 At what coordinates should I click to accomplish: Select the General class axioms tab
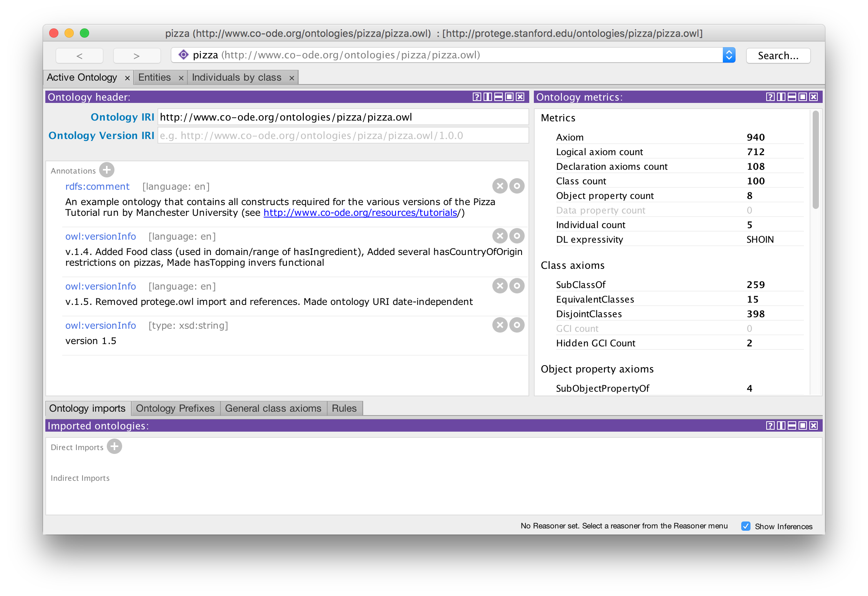pyautogui.click(x=273, y=408)
